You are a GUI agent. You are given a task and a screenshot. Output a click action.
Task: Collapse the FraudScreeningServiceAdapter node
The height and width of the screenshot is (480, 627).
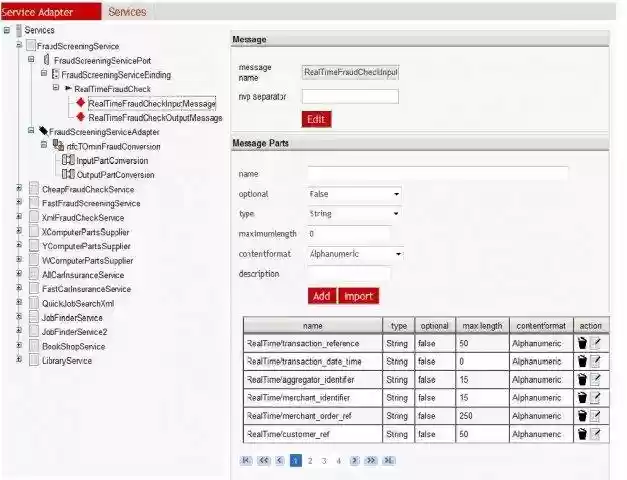click(31, 130)
